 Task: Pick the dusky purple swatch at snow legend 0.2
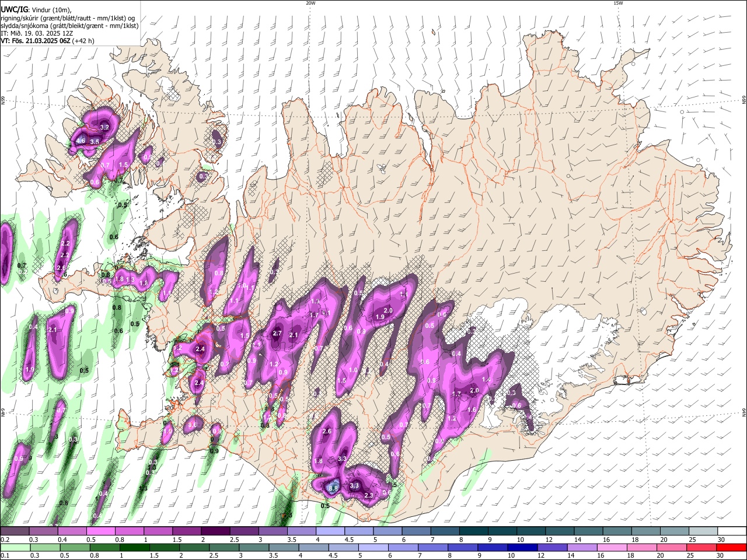coord(15,531)
